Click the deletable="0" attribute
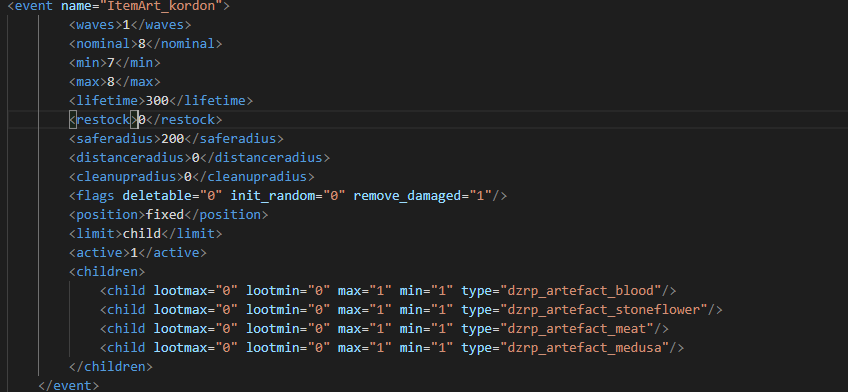 (173, 196)
